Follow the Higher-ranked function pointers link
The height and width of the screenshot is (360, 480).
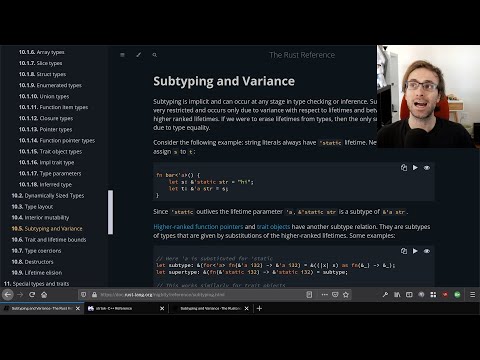click(x=198, y=227)
